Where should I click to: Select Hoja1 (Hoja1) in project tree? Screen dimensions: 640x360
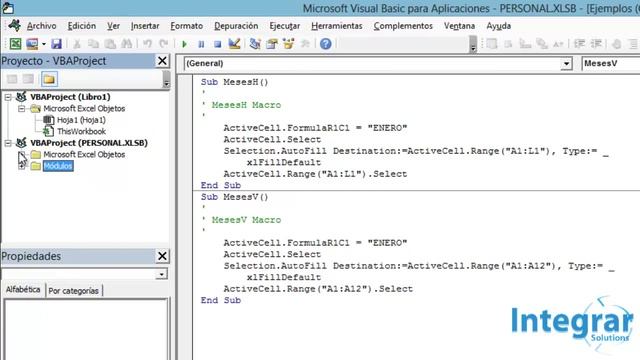pyautogui.click(x=81, y=120)
